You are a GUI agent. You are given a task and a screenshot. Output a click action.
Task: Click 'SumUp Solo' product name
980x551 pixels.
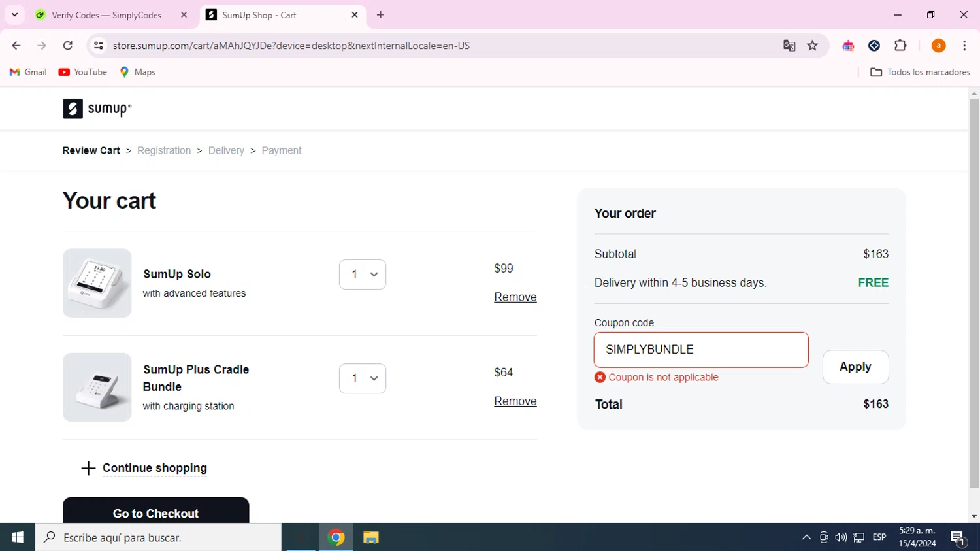point(177,274)
